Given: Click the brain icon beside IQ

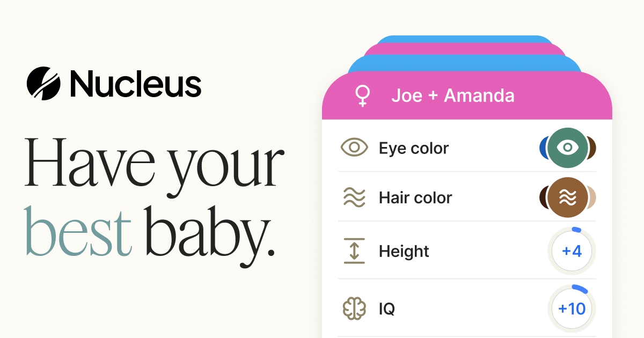Looking at the screenshot, I should 354,309.
